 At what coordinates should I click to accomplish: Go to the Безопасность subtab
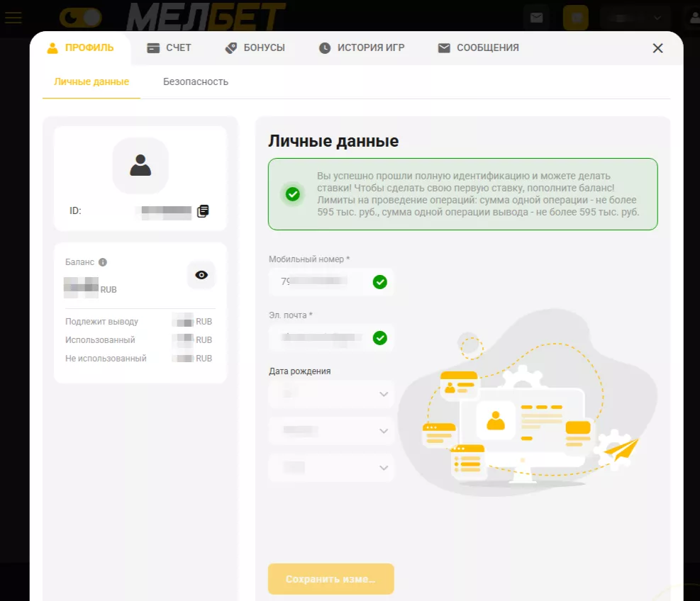tap(196, 82)
